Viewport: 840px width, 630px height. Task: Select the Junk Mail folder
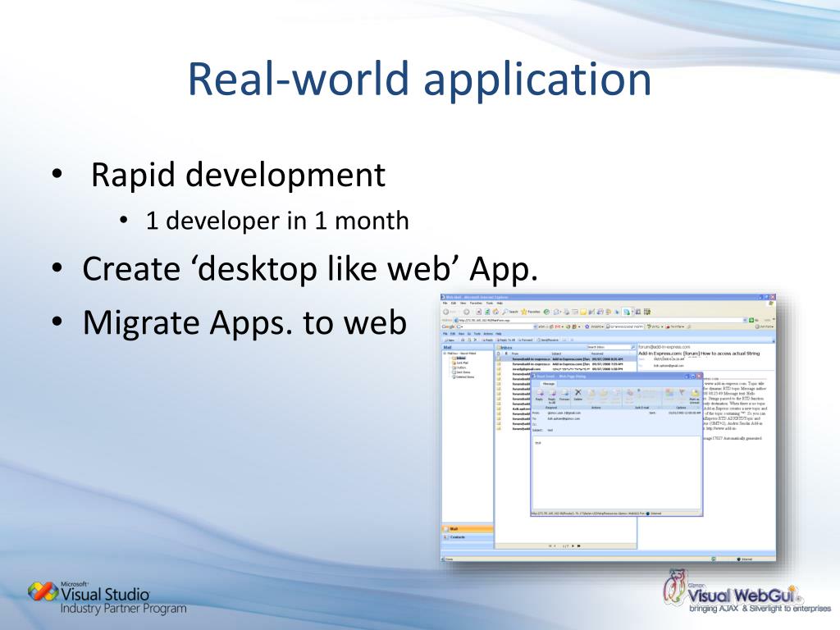point(461,363)
